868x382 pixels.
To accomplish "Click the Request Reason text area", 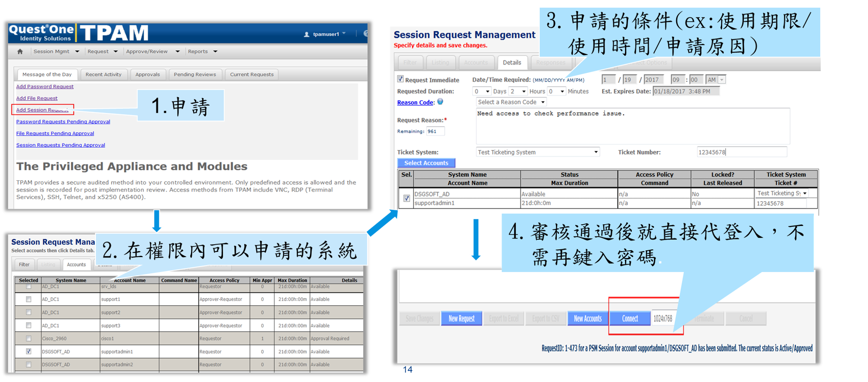I will (x=633, y=126).
